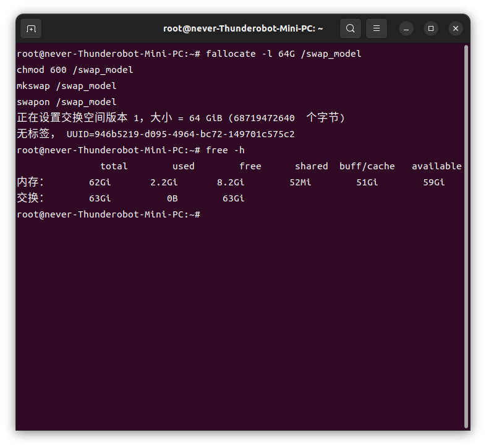Click the fallocate -l 64G /swap_model command
The height and width of the screenshot is (448, 486).
(284, 54)
